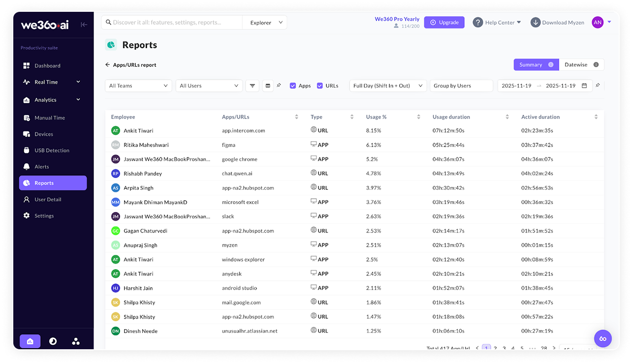Switch to the Datewise tab

[581, 65]
